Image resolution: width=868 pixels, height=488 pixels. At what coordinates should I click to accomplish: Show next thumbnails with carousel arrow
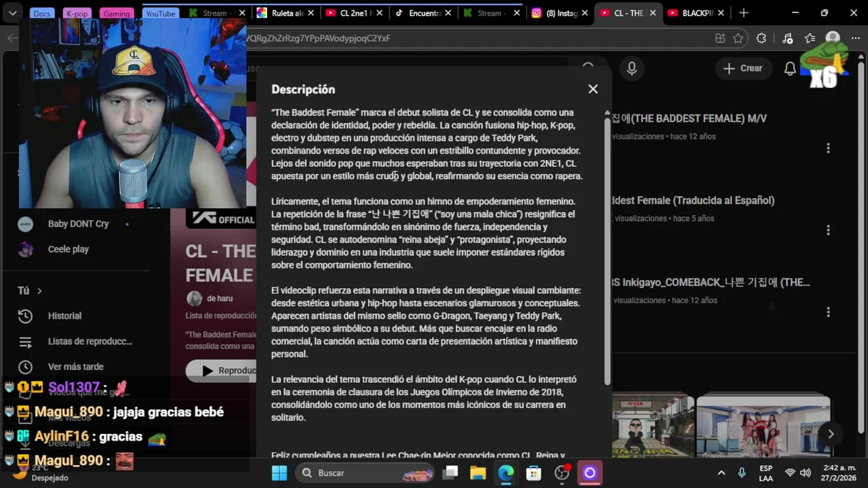[831, 434]
